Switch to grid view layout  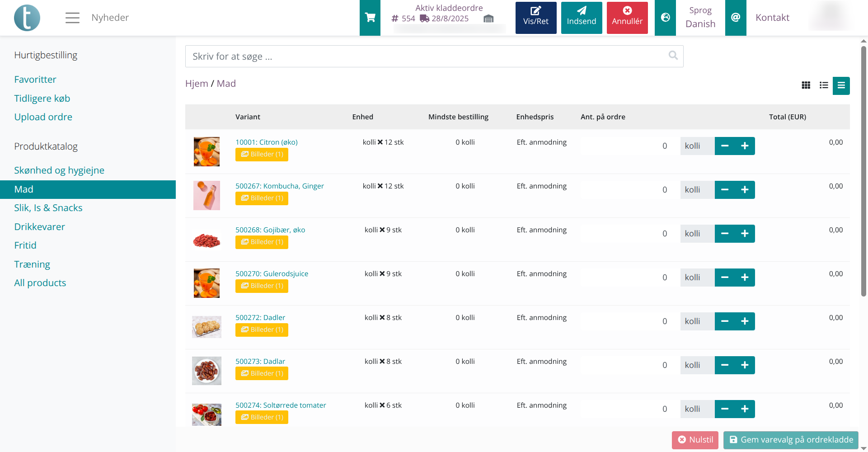coord(806,85)
